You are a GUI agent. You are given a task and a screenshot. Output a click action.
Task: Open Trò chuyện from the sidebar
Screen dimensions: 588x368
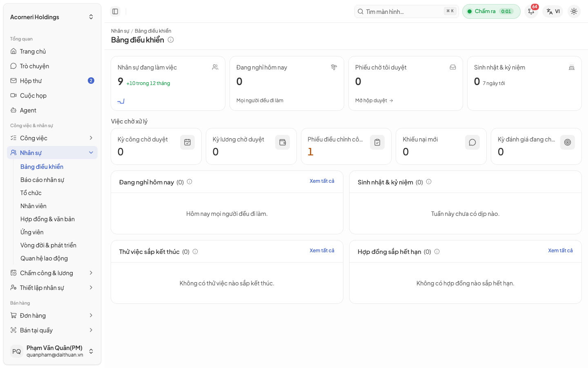(x=52, y=66)
